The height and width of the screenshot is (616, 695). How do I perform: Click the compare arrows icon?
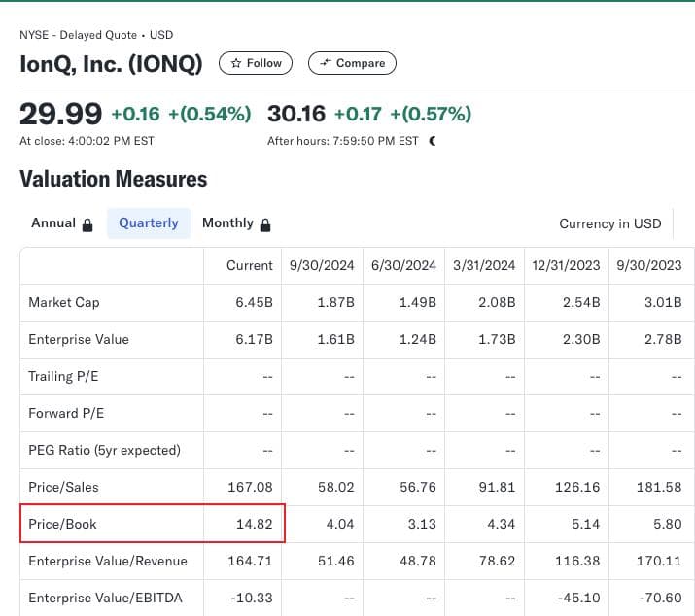(325, 63)
